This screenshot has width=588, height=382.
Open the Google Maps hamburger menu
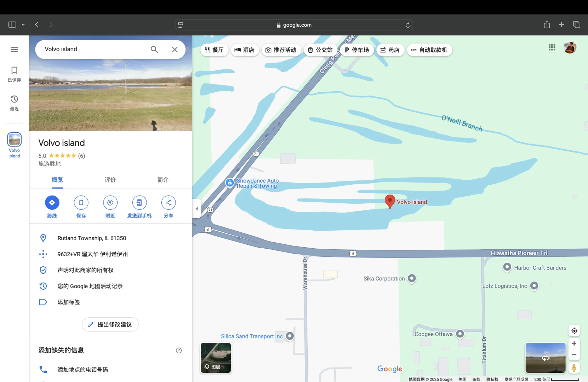pyautogui.click(x=14, y=50)
